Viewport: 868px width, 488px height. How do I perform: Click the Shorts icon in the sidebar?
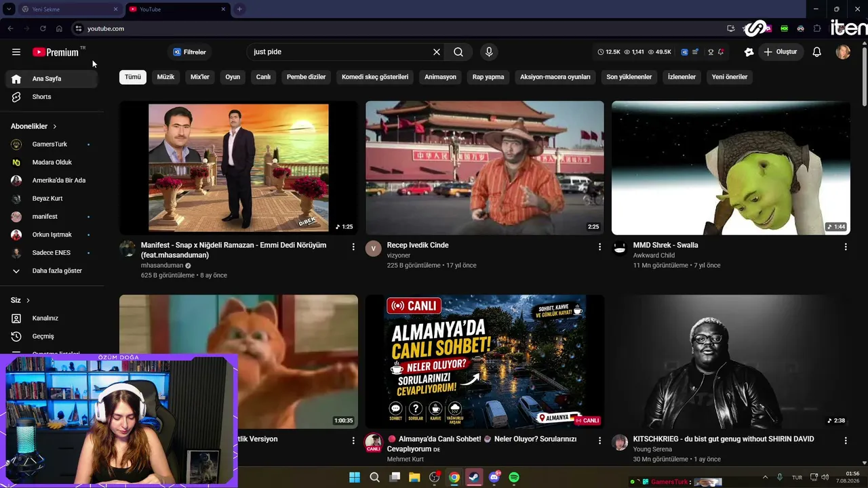pos(16,97)
